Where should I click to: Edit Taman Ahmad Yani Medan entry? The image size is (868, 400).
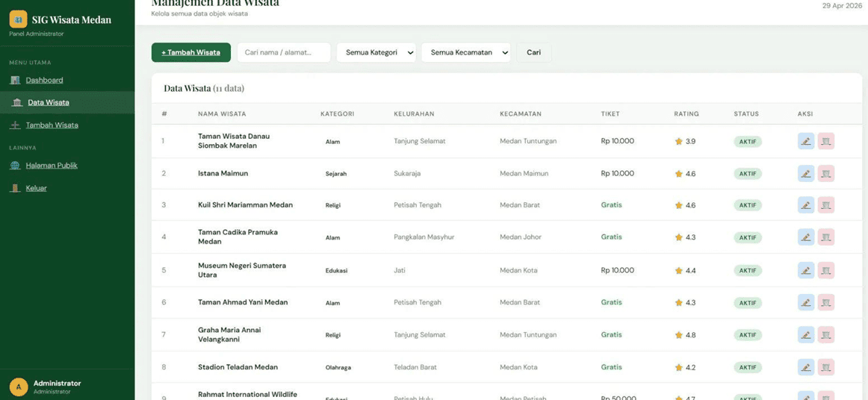point(806,303)
